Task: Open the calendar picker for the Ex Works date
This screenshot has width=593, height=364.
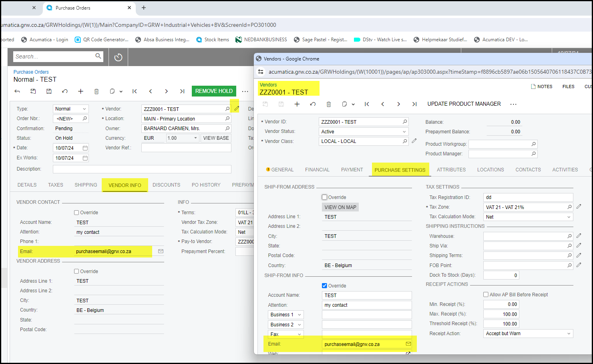Action: [x=85, y=158]
